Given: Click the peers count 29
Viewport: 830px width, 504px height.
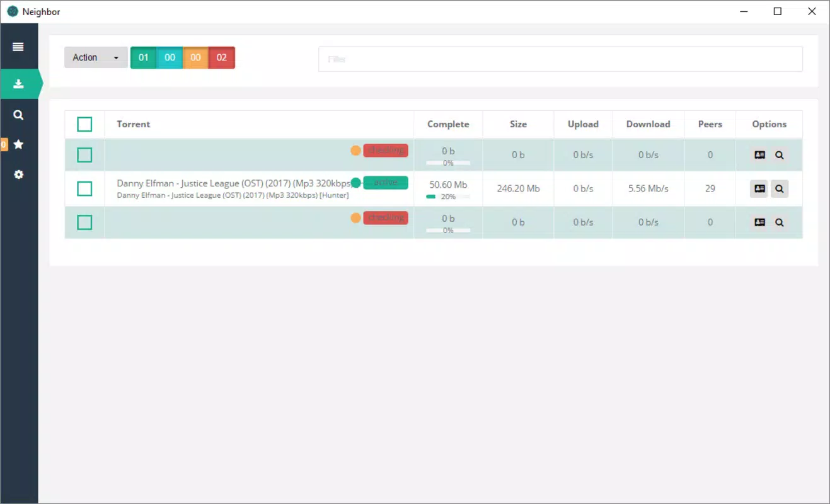Looking at the screenshot, I should (710, 188).
